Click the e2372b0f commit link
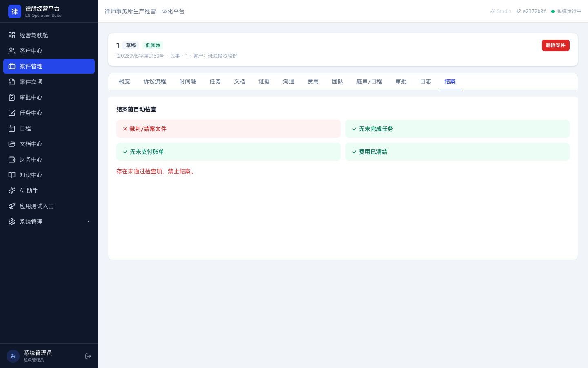The width and height of the screenshot is (588, 368). coord(531,11)
